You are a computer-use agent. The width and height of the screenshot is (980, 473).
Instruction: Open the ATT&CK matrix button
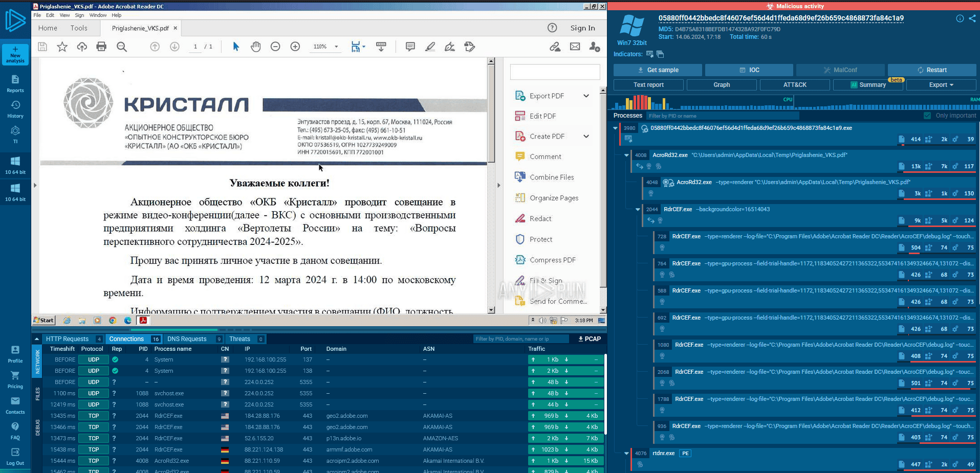[x=795, y=85]
